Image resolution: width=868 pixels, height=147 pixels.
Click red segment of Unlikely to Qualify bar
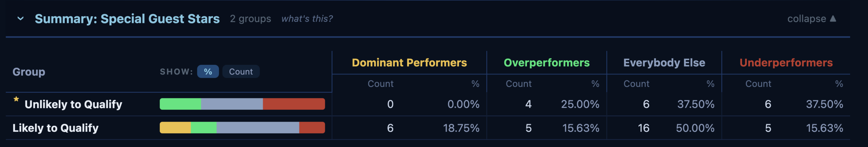coord(294,104)
